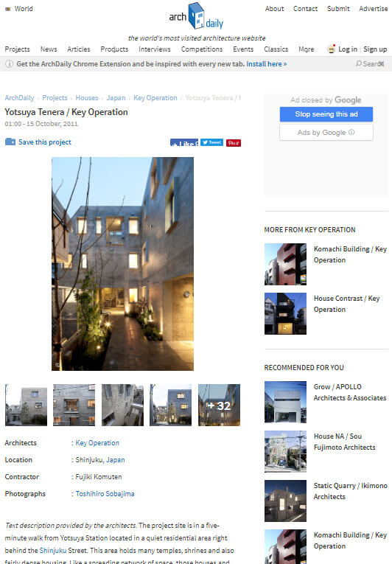Share via the Twitter Tweet button
The width and height of the screenshot is (392, 564).
click(x=211, y=142)
